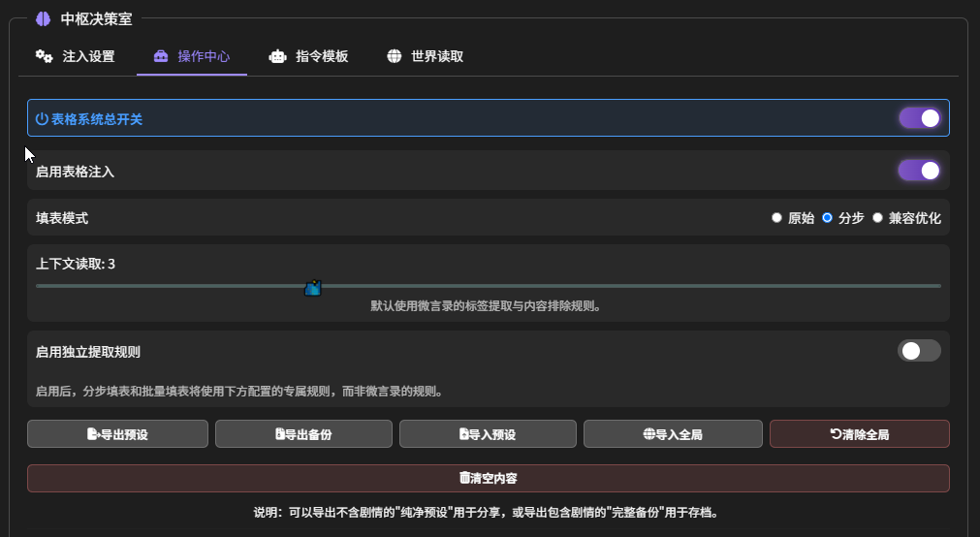Click the 上下文读取 slider handle

tap(312, 287)
